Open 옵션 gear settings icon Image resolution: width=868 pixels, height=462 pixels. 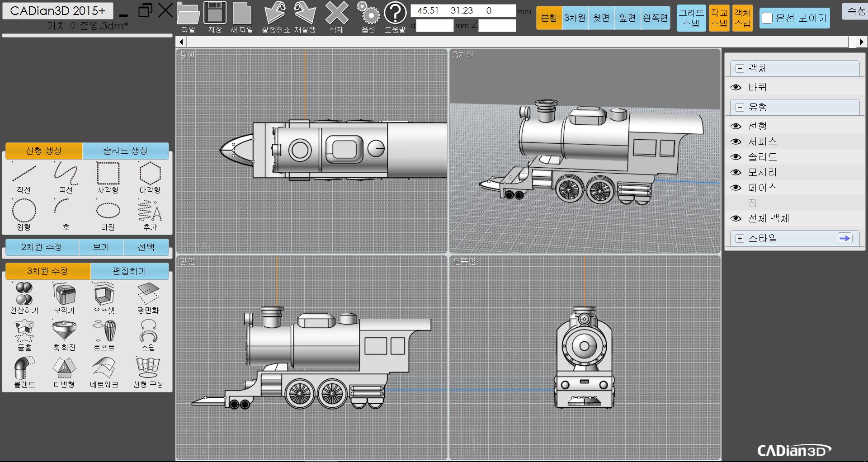(x=368, y=13)
